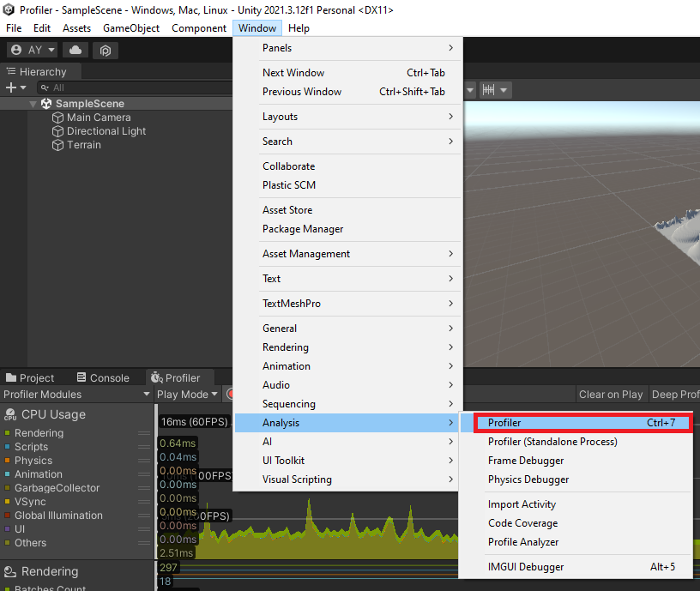Expand the Sequencing submenu

[x=347, y=404]
